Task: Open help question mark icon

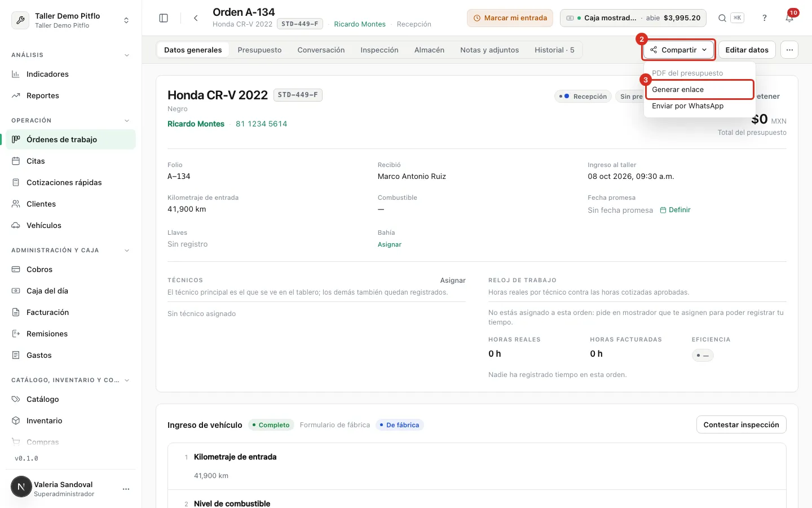Action: 765,18
